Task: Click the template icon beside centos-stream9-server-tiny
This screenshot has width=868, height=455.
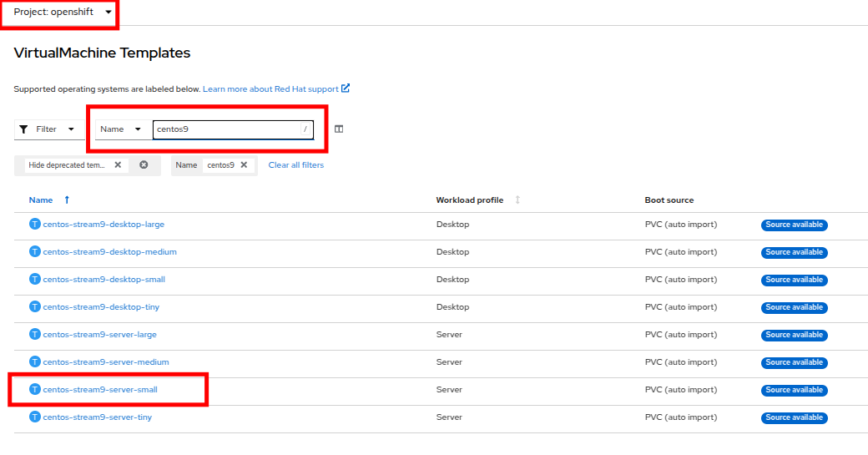Action: (35, 417)
